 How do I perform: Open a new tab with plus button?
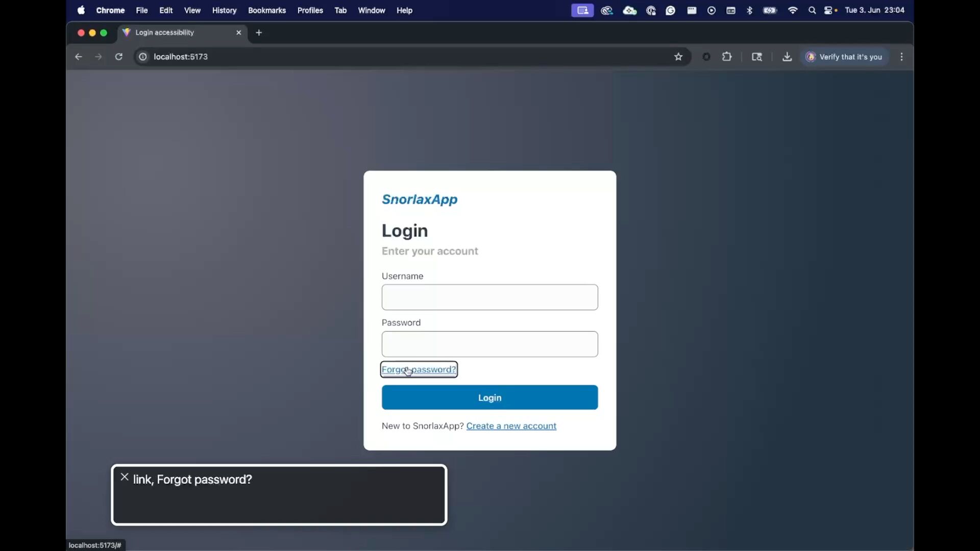pyautogui.click(x=259, y=33)
